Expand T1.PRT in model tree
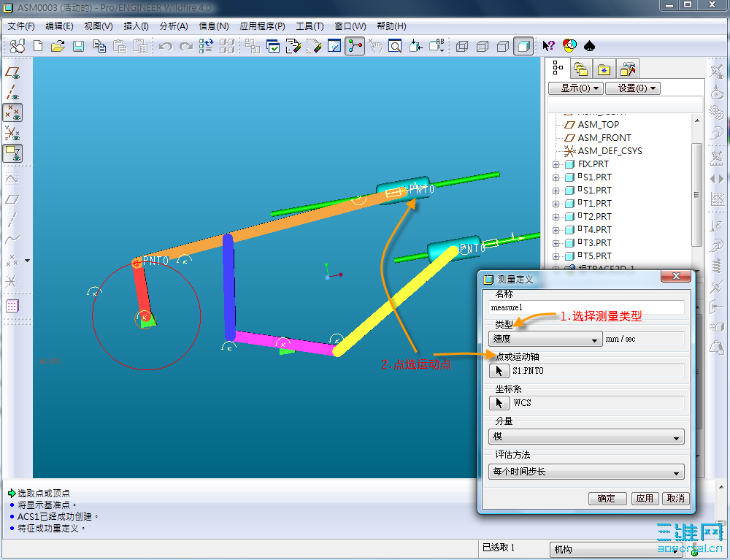 (556, 204)
